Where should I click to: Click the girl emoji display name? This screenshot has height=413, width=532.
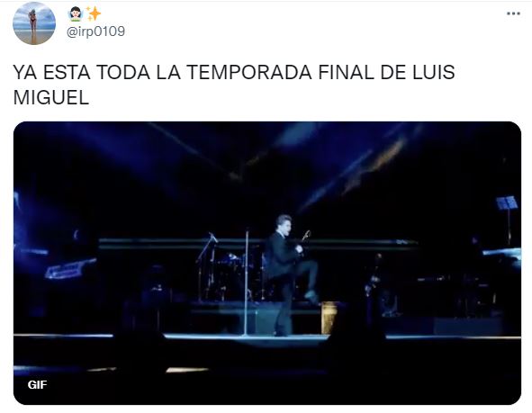(76, 13)
